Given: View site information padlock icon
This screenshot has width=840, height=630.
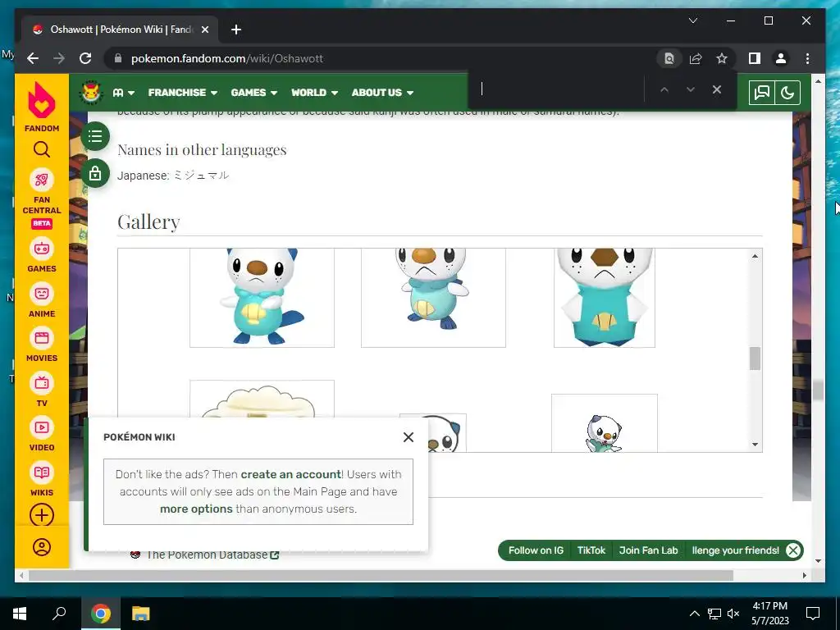Looking at the screenshot, I should [118, 58].
